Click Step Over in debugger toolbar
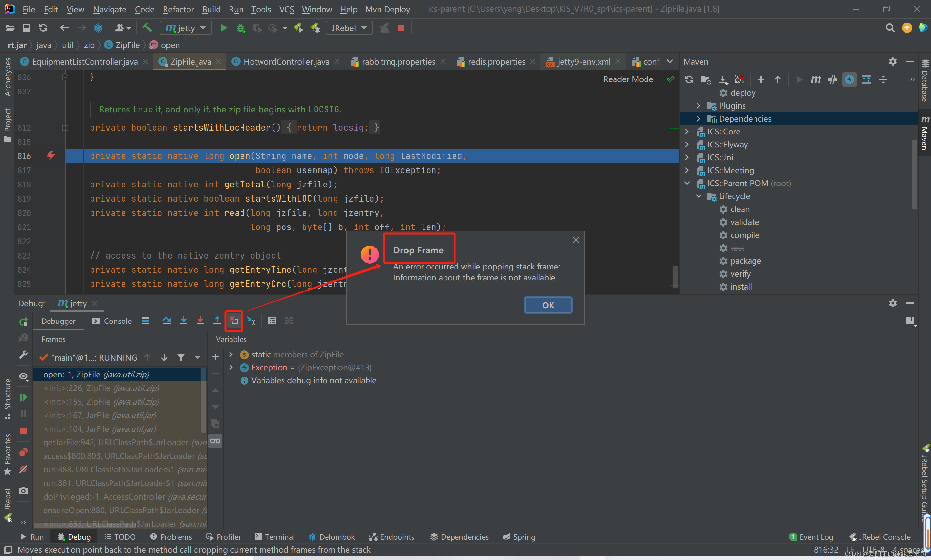931x560 pixels. [x=166, y=321]
